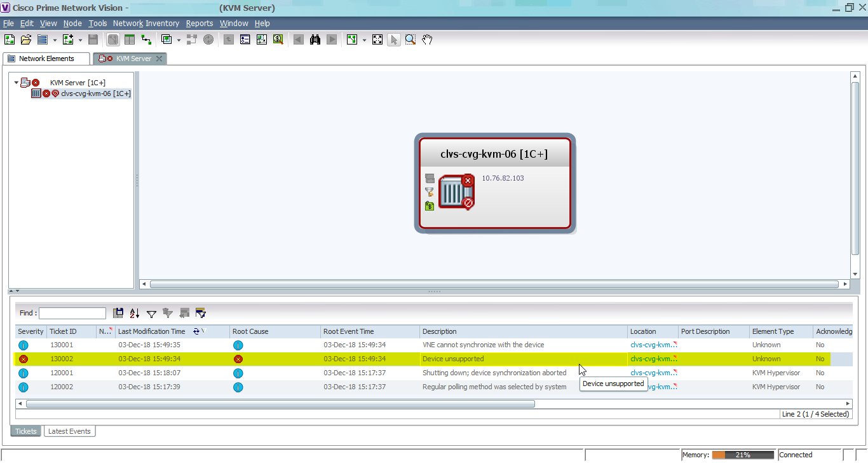
Task: Export the ticket table using the export icon
Action: point(118,312)
